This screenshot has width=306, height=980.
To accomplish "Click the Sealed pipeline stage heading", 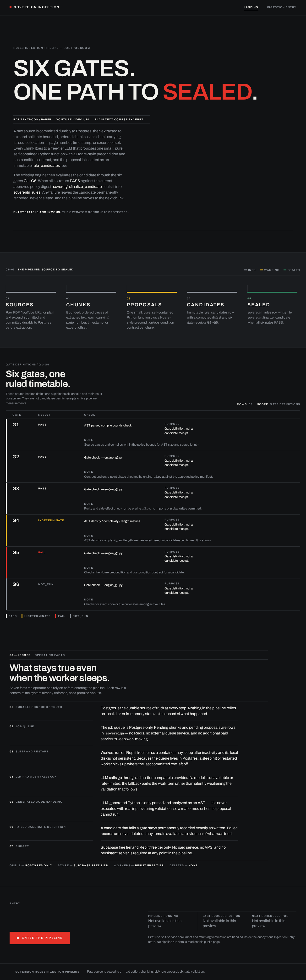I will coord(258,305).
